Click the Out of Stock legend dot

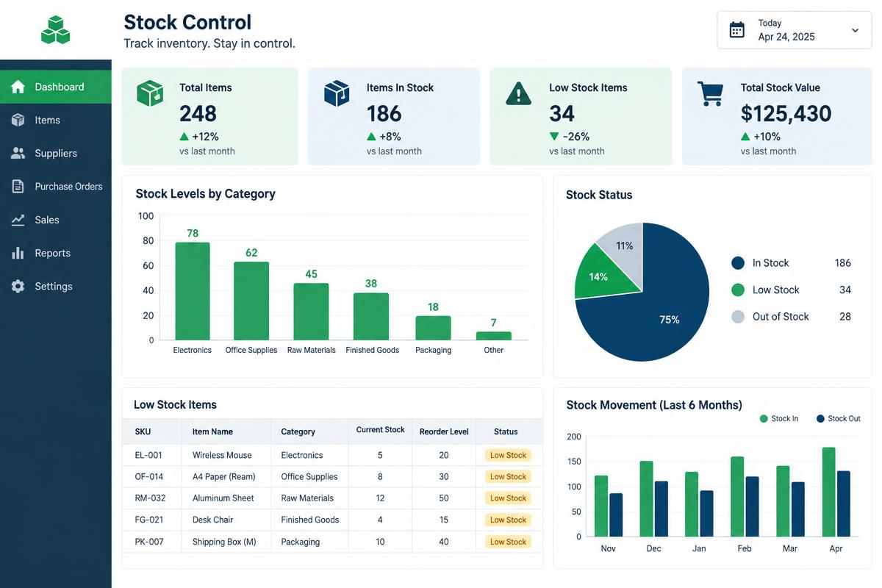[x=738, y=317]
